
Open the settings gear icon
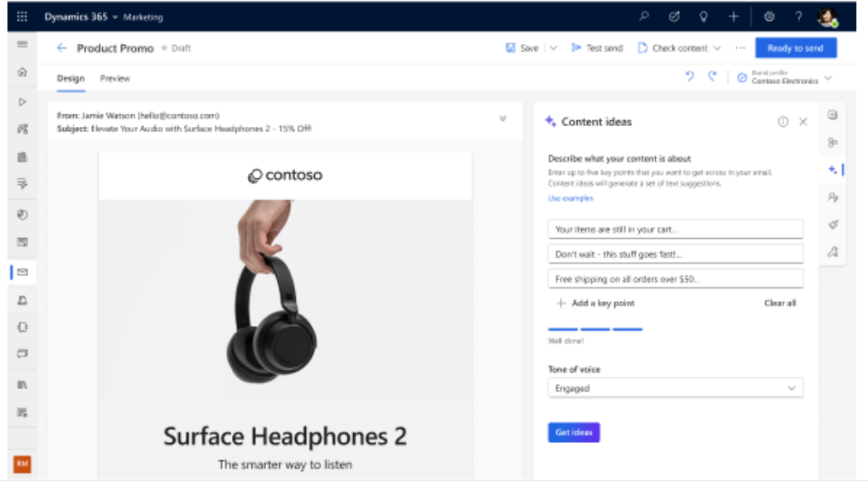[769, 17]
